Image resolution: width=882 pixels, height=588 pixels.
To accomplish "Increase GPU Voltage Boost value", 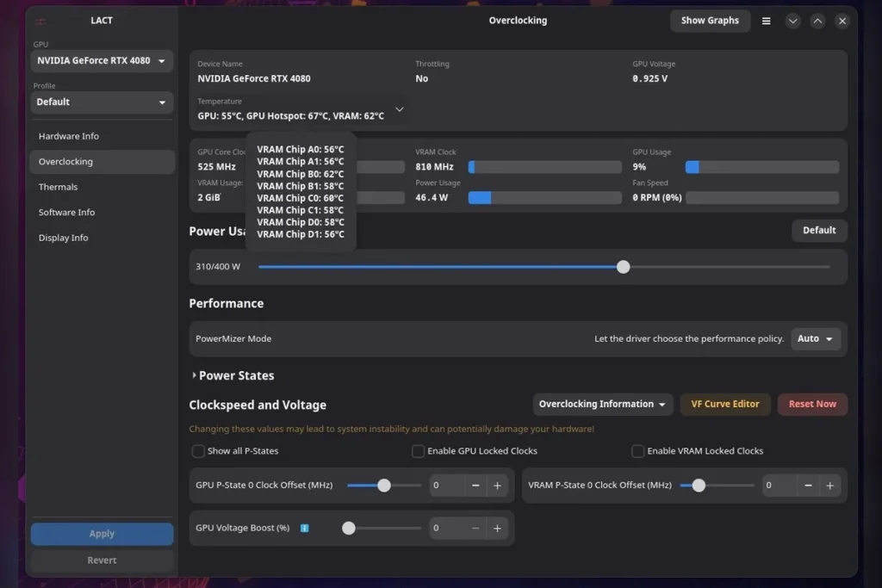I will [x=497, y=528].
